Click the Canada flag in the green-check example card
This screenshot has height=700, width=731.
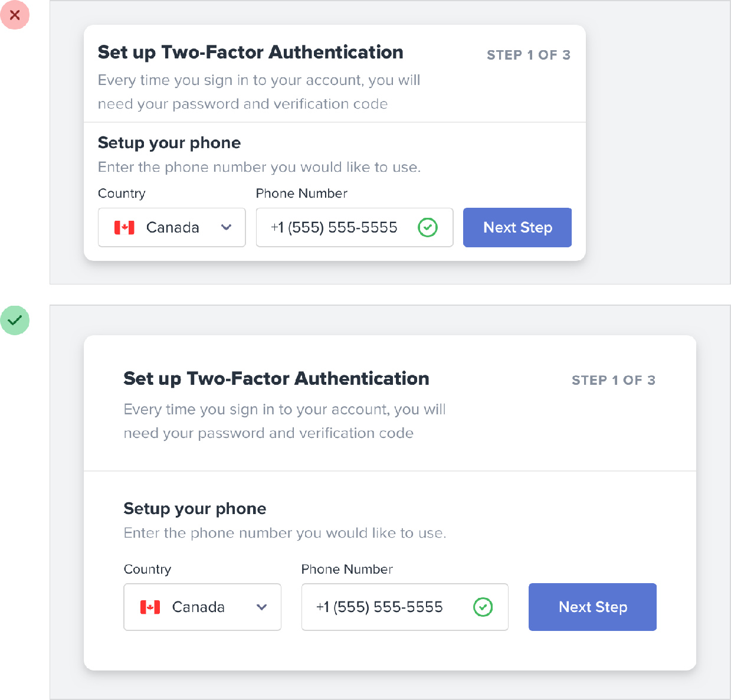pos(150,607)
